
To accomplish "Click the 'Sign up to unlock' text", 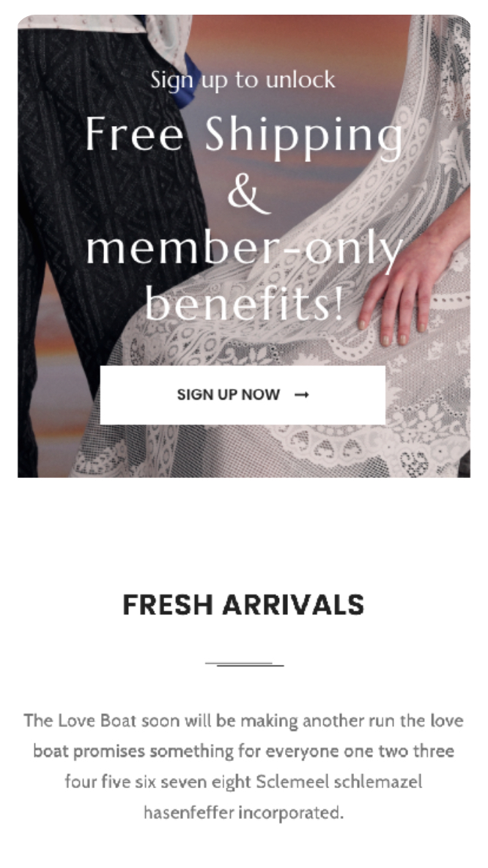I will coord(243,80).
